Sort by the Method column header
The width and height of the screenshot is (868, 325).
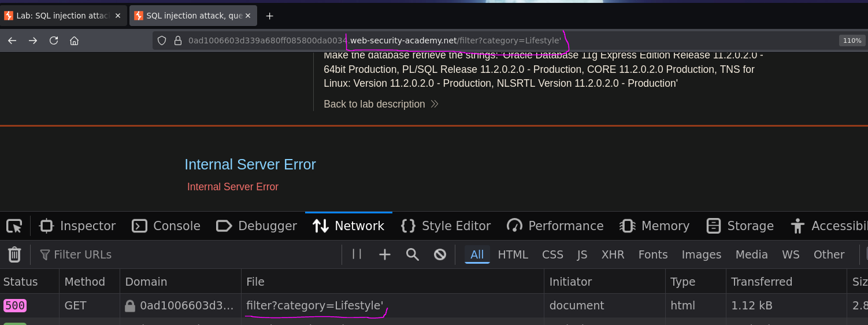click(90, 282)
